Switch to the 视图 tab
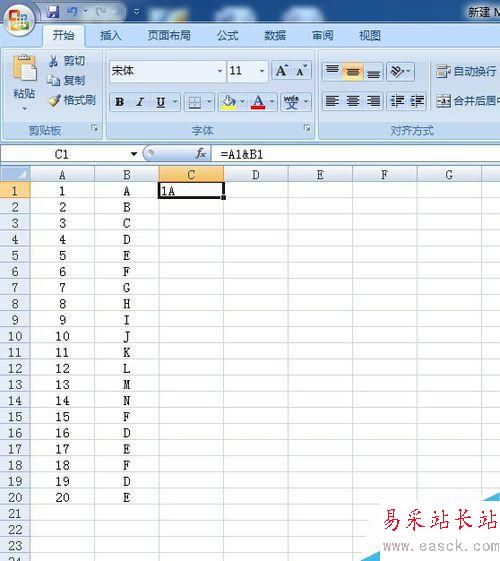Viewport: 500px width, 561px height. click(370, 35)
